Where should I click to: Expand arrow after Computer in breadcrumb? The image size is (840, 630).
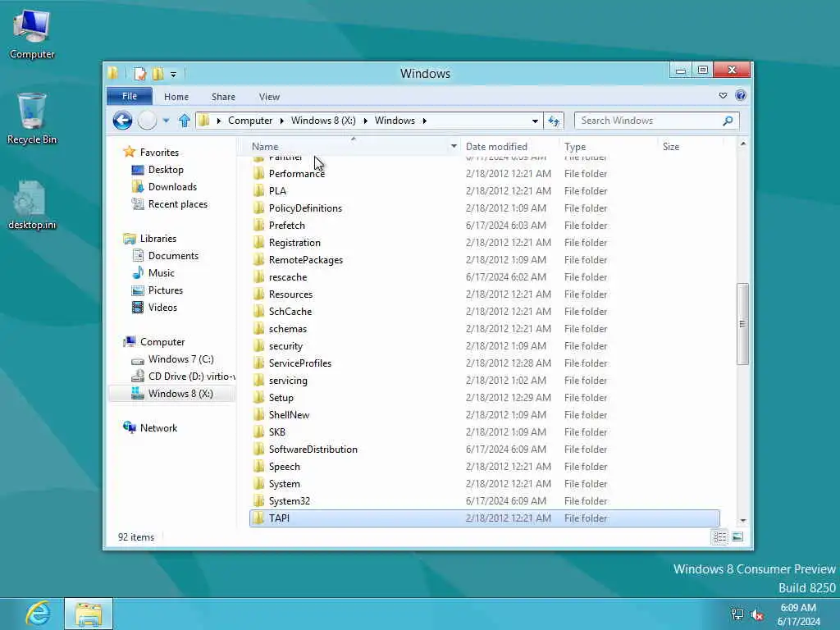pyautogui.click(x=282, y=121)
